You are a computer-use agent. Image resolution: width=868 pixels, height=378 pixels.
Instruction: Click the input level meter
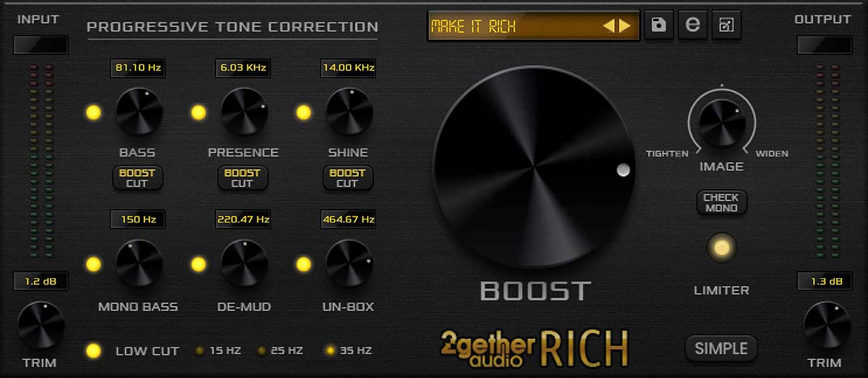[41, 161]
